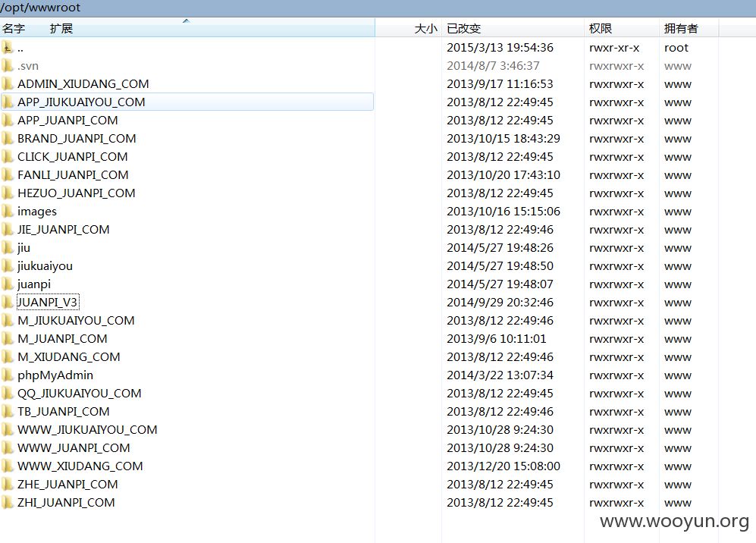Select the juanpi folder name
Viewport: 756px width, 543px height.
34,284
